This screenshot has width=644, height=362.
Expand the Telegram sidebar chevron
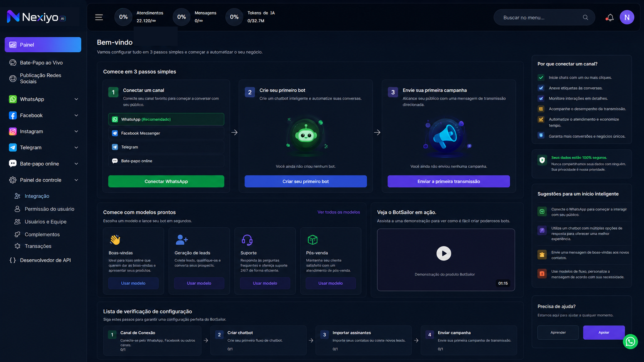(x=76, y=148)
